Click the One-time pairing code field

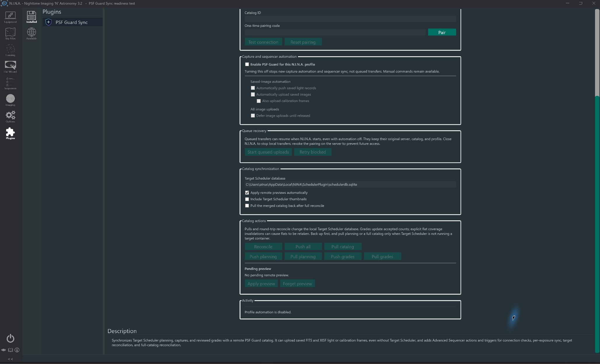click(335, 32)
